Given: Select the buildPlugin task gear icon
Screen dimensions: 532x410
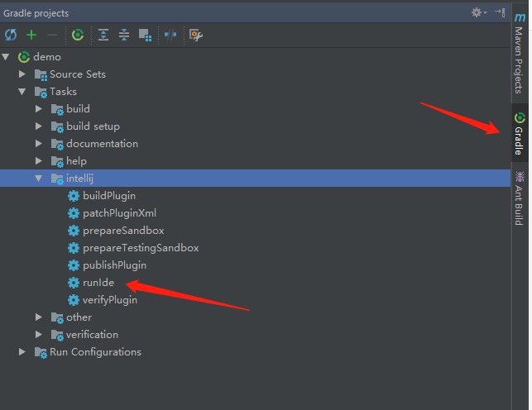Looking at the screenshot, I should tap(74, 196).
